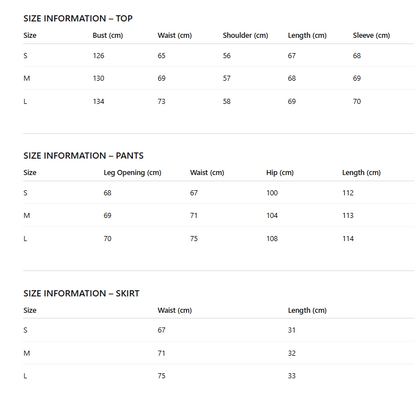
Task: Select the Bust (cm) column header
Action: (108, 35)
